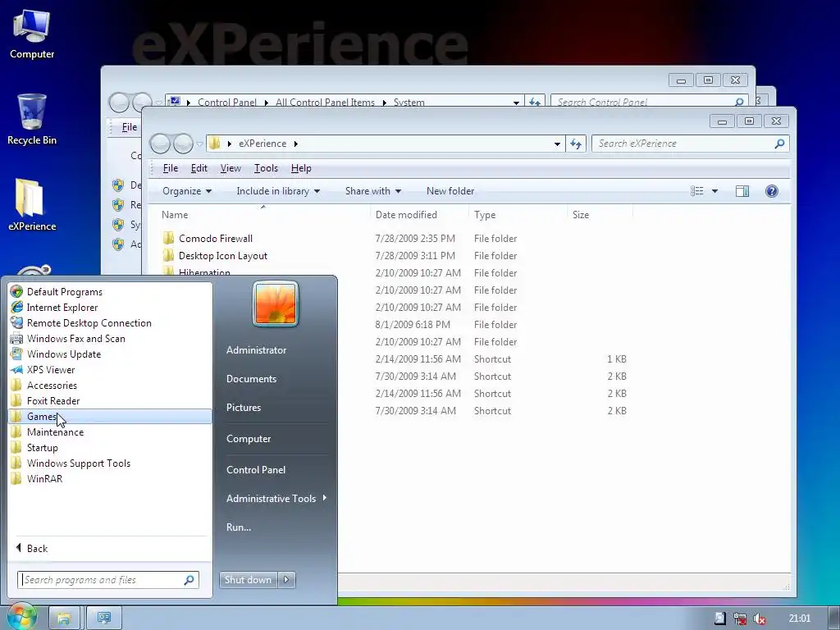Open Organize dropdown

[x=187, y=191]
